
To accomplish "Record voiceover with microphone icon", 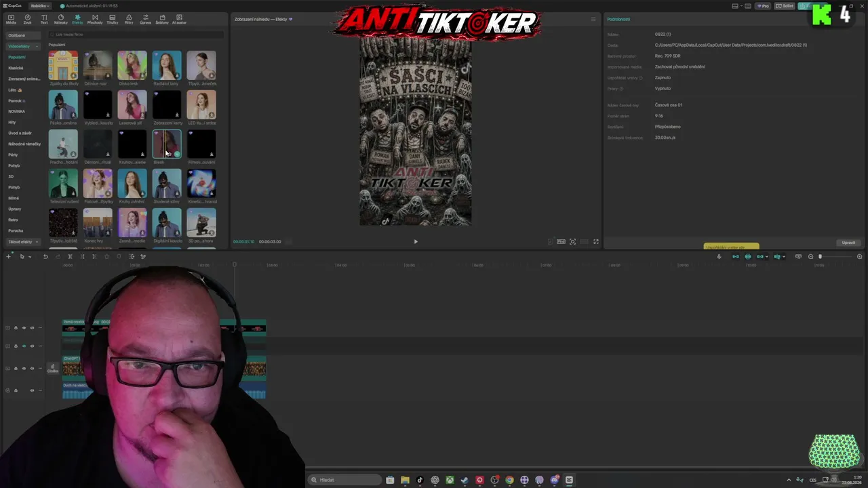I will tap(719, 257).
